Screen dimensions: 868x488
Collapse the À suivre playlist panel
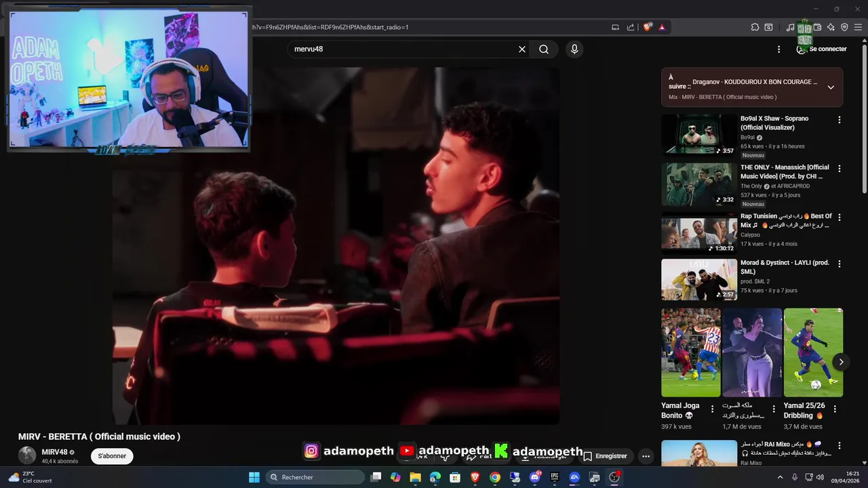coord(831,87)
